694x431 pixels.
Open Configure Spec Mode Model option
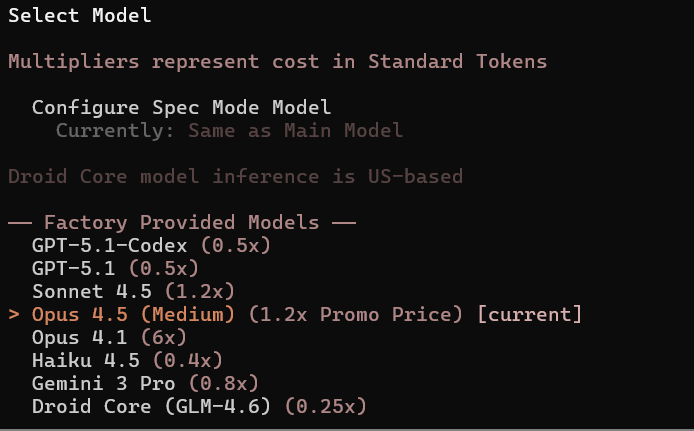pyautogui.click(x=181, y=107)
